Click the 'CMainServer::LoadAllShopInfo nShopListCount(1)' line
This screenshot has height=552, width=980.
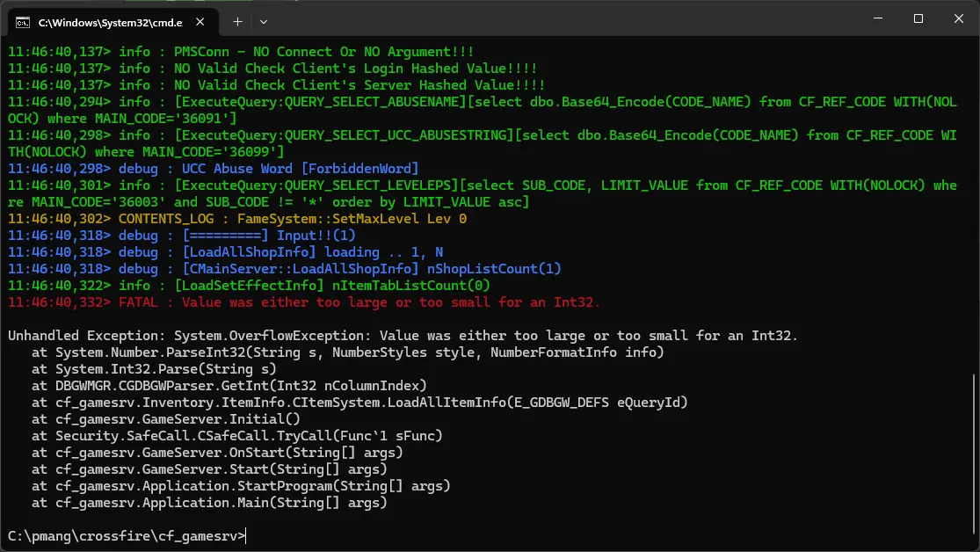(x=285, y=269)
